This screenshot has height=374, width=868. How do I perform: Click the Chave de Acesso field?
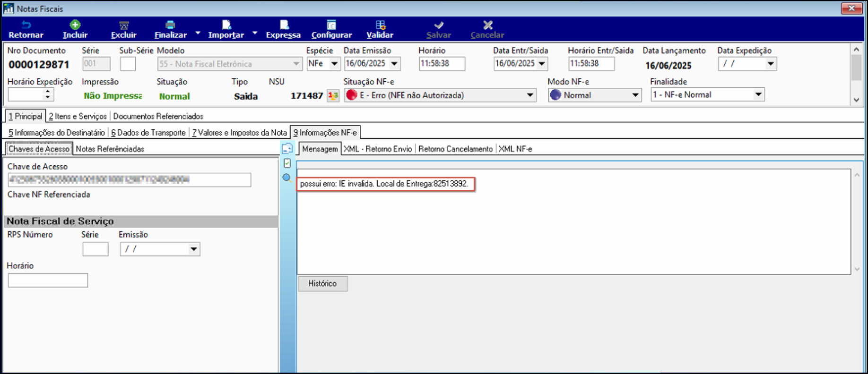point(130,179)
